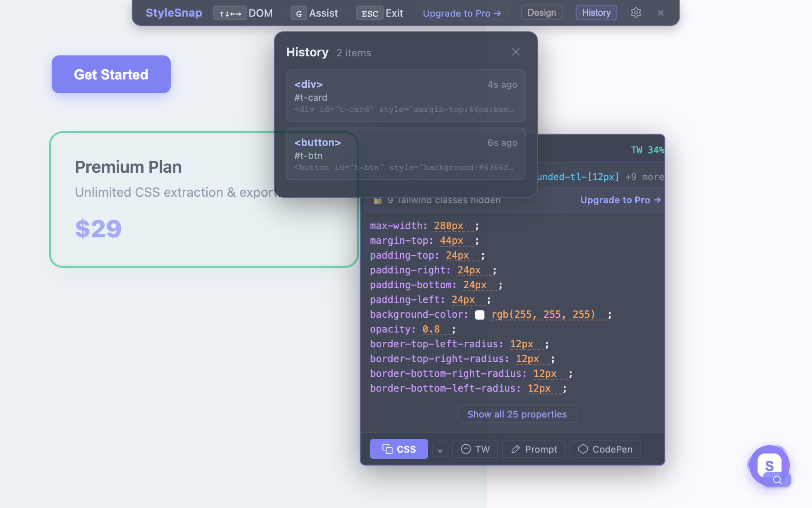Export to CodePen
812x508 pixels.
(605, 449)
